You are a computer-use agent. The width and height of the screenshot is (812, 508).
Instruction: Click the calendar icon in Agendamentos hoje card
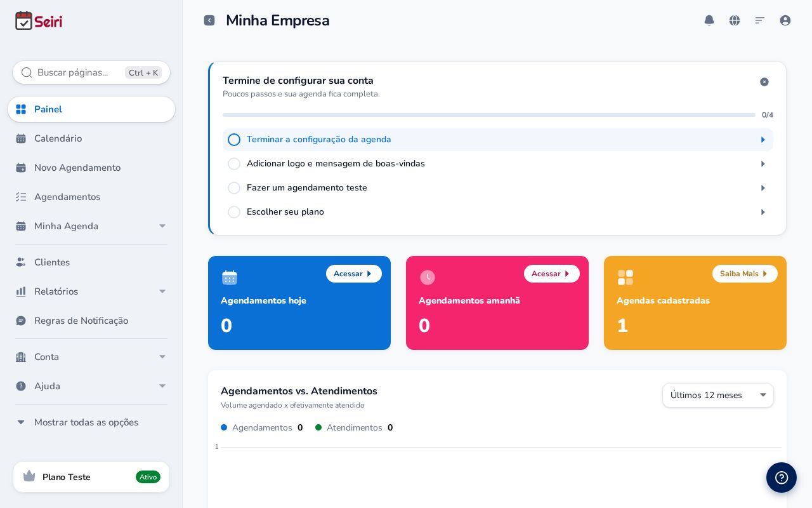pyautogui.click(x=230, y=277)
